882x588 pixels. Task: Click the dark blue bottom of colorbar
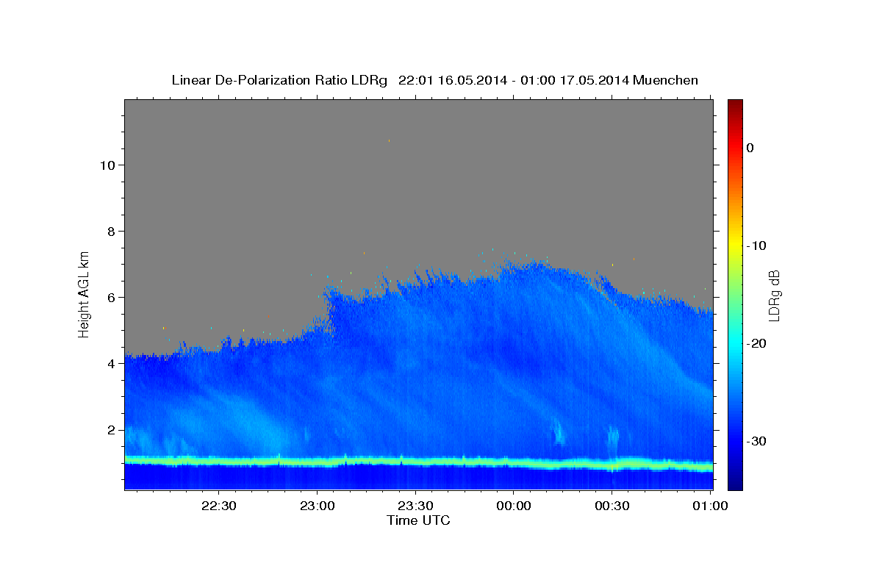[x=735, y=484]
